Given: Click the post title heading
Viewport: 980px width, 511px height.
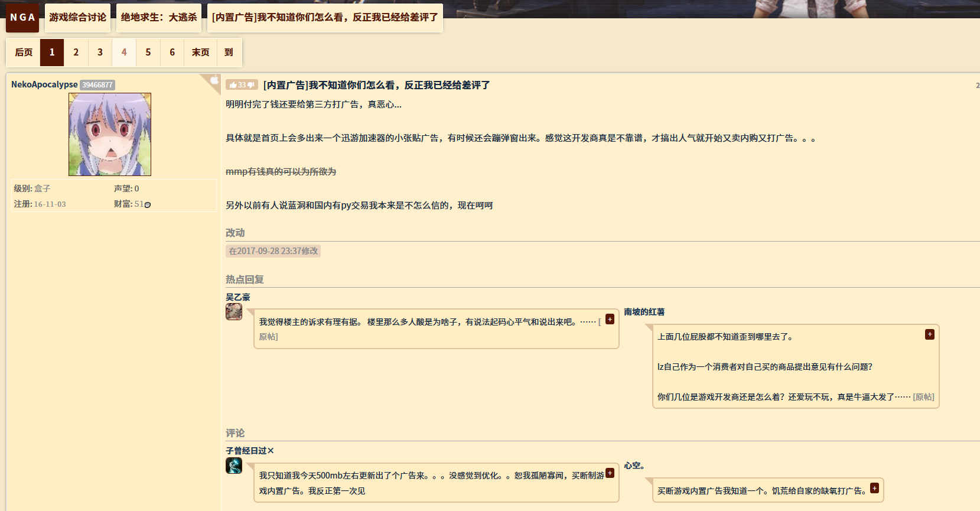Looking at the screenshot, I should click(x=376, y=85).
